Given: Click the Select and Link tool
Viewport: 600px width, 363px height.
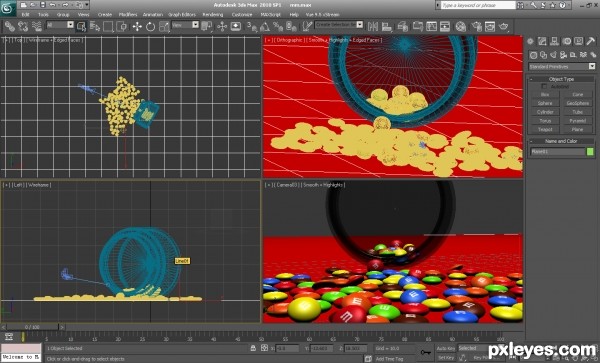Looking at the screenshot, I should pos(10,26).
